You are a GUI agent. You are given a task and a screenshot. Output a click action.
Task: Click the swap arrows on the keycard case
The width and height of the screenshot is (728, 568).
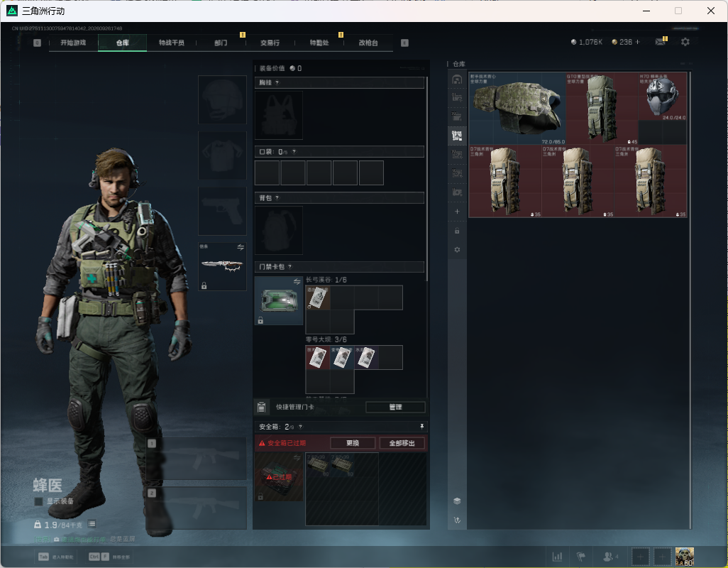(297, 281)
